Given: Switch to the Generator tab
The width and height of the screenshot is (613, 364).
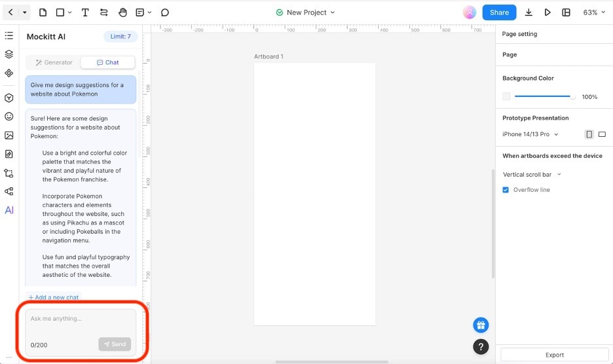Looking at the screenshot, I should pos(54,63).
